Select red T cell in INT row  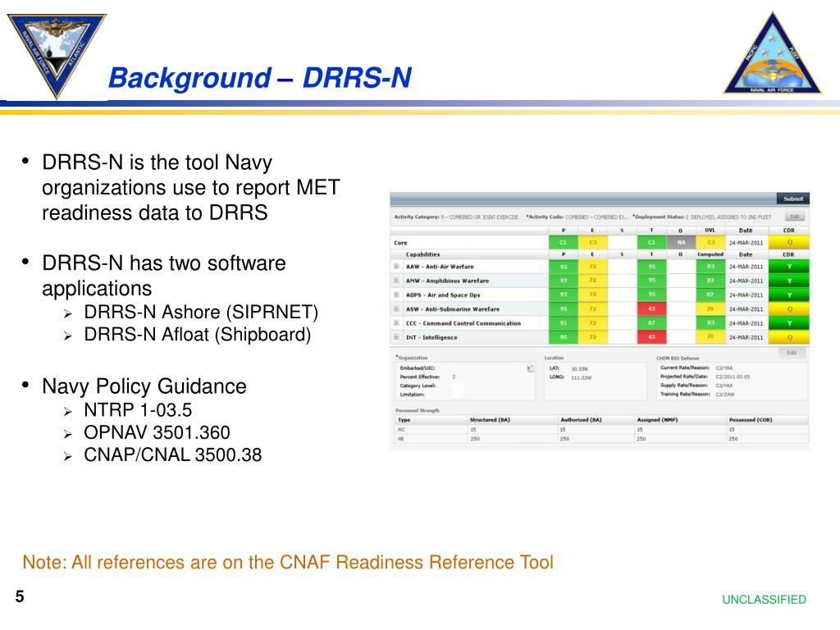click(651, 337)
